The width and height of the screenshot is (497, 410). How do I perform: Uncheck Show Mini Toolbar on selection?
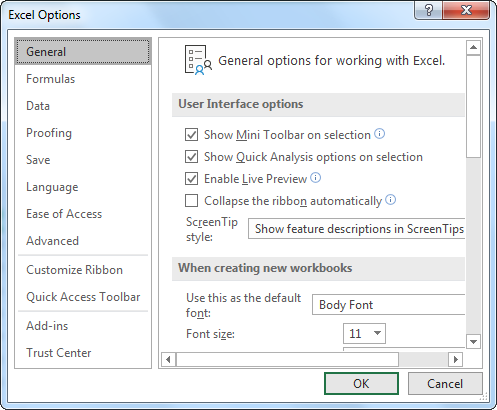(x=191, y=135)
